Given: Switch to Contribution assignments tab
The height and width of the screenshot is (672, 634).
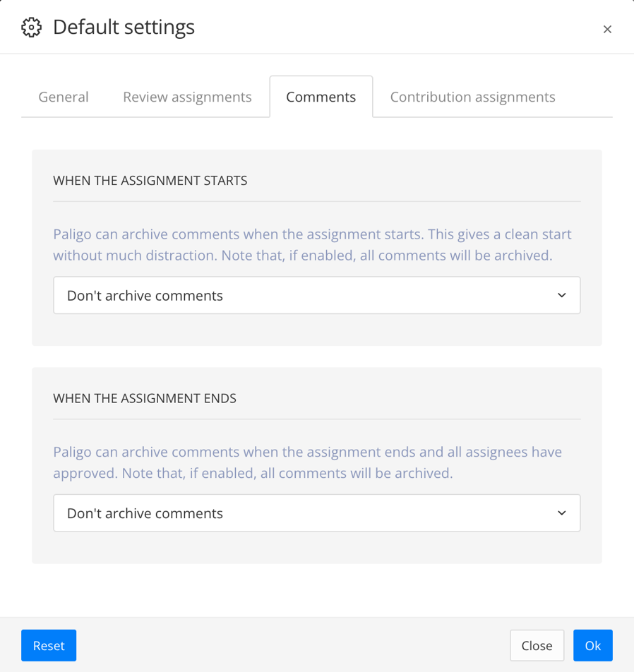Looking at the screenshot, I should coord(472,97).
